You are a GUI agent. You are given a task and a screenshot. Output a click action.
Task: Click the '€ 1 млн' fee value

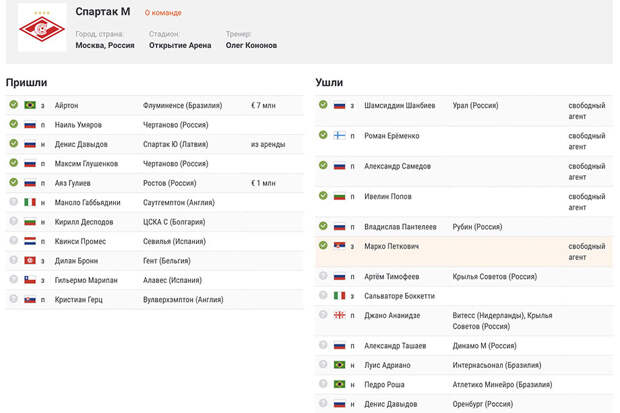(263, 183)
